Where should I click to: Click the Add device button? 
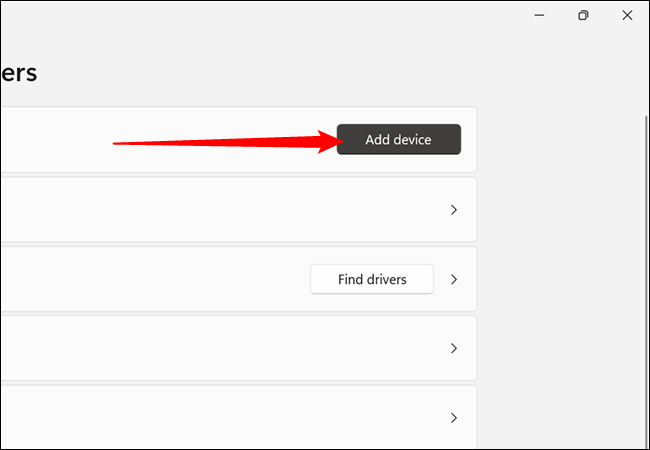coord(398,139)
